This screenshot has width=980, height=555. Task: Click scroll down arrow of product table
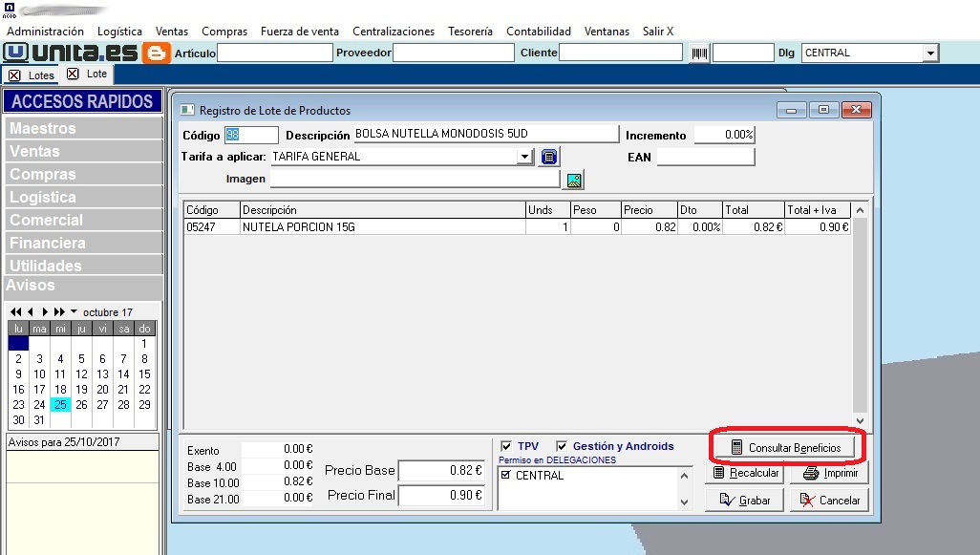point(860,420)
